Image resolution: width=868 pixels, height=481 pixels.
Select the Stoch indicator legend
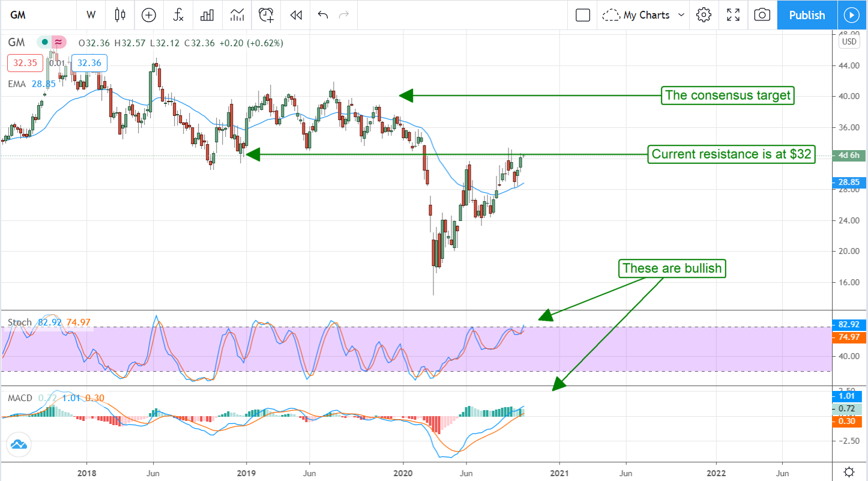pyautogui.click(x=19, y=322)
